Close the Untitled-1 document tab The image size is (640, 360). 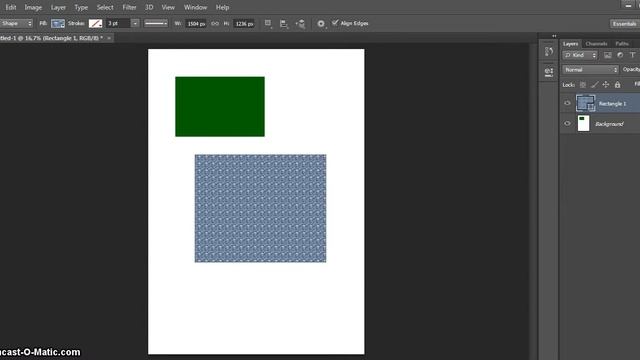(109, 38)
